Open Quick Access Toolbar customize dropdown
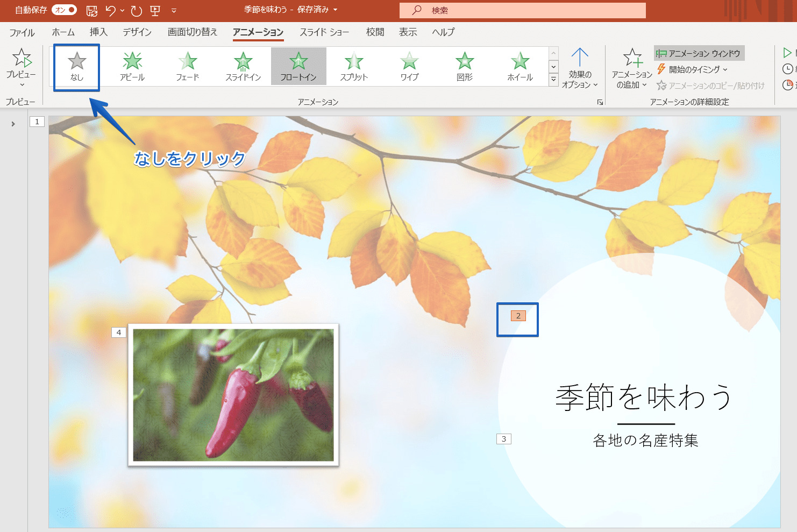 click(174, 10)
